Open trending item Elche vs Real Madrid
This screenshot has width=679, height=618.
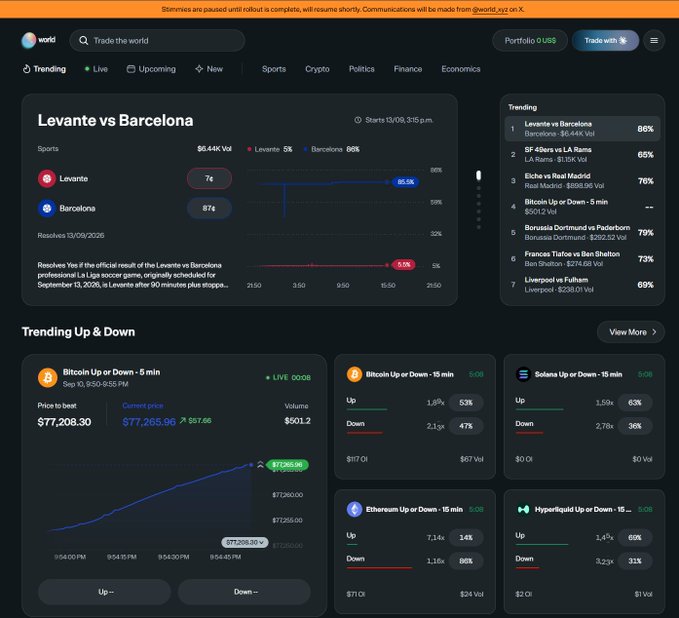582,181
